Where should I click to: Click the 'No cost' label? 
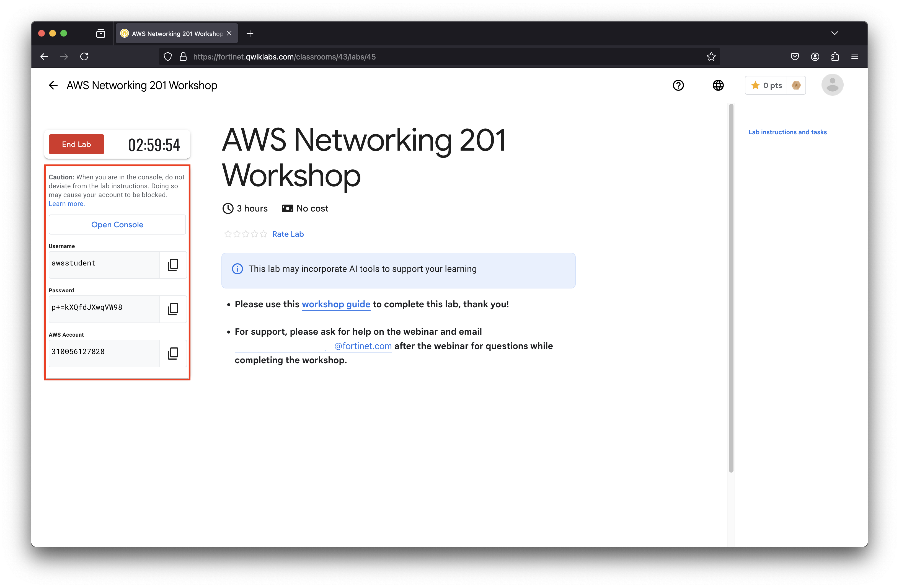tap(312, 209)
